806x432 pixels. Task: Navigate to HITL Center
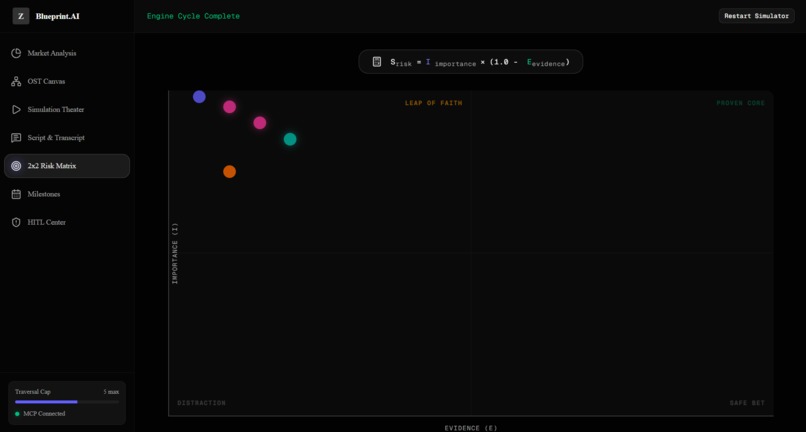[67, 222]
